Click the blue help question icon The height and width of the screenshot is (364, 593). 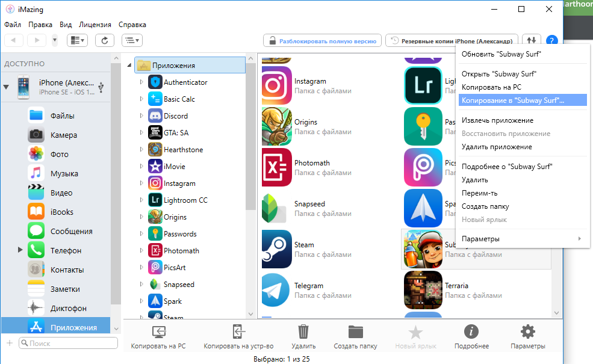pos(552,40)
